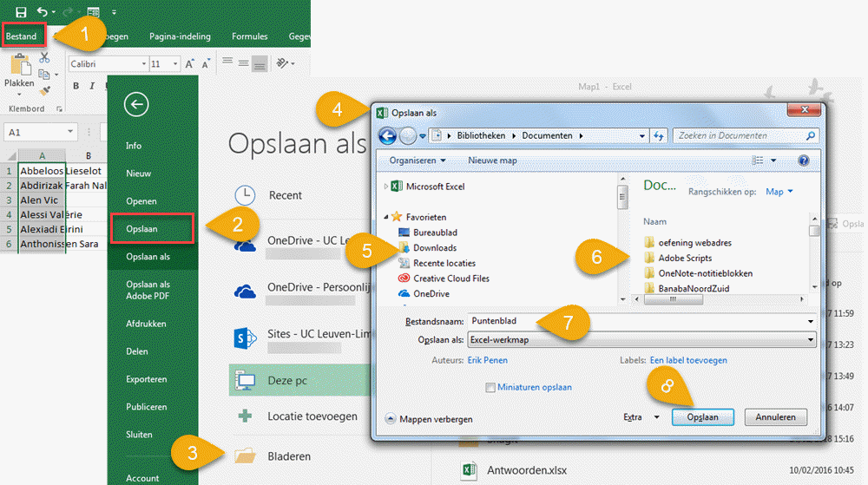
Task: Choose the SharePoint Sites location icon
Action: [245, 338]
